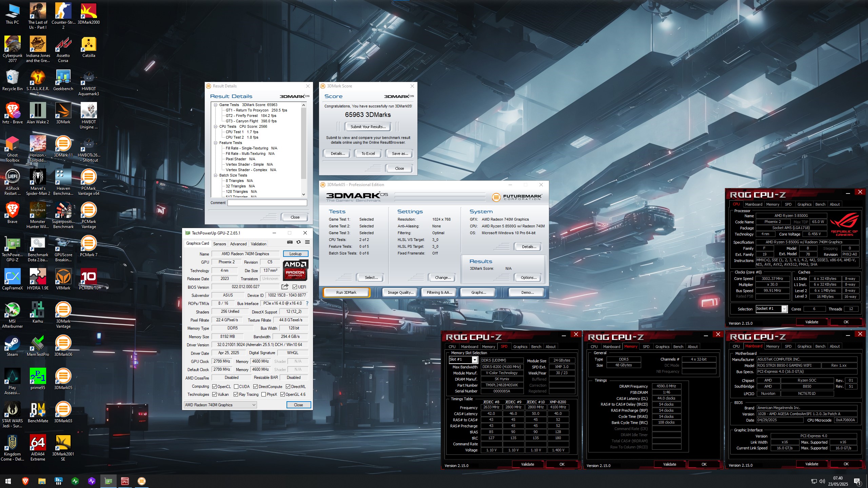The image size is (868, 488).
Task: Open BenchMate desktop icon
Action: (x=38, y=412)
